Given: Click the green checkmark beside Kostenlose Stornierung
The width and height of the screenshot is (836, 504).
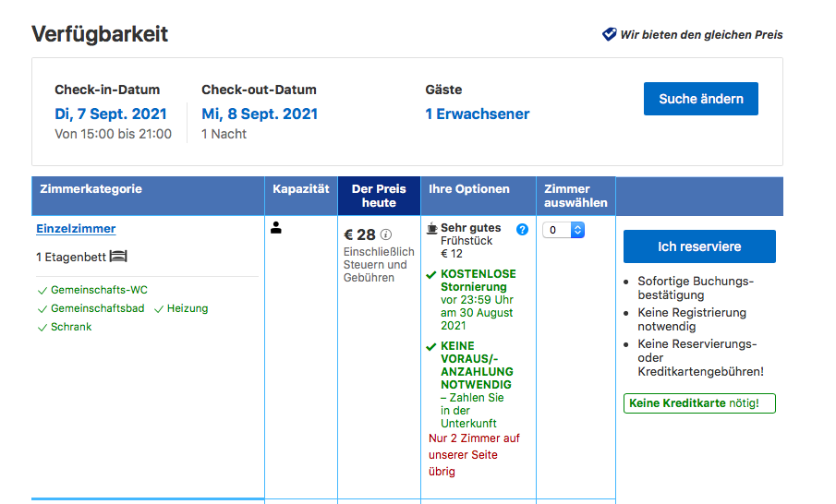Looking at the screenshot, I should pyautogui.click(x=431, y=275).
